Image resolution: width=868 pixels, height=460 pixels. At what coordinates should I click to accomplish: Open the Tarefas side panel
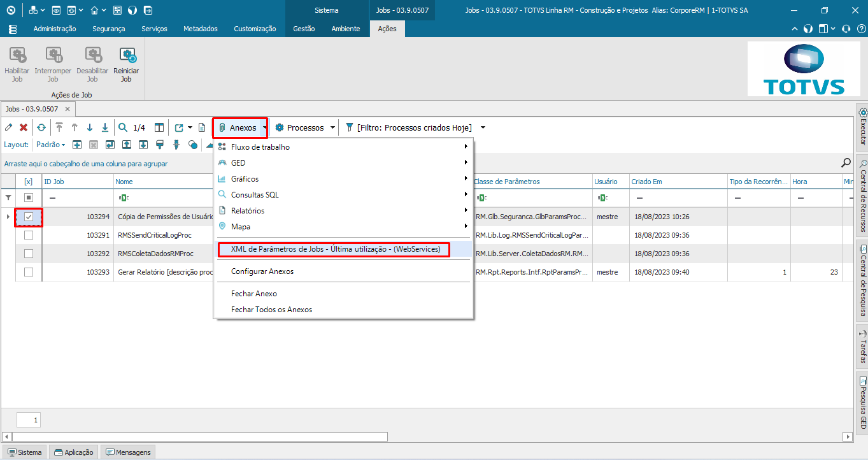pyautogui.click(x=862, y=347)
